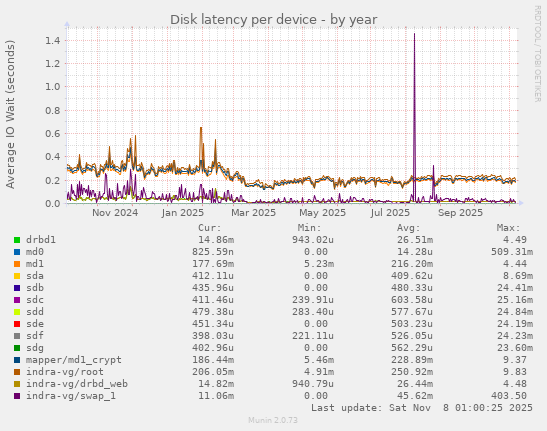Viewport: 547px width, 431px height.
Task: Click the sdc min value 239.91u
Action: 313,300
